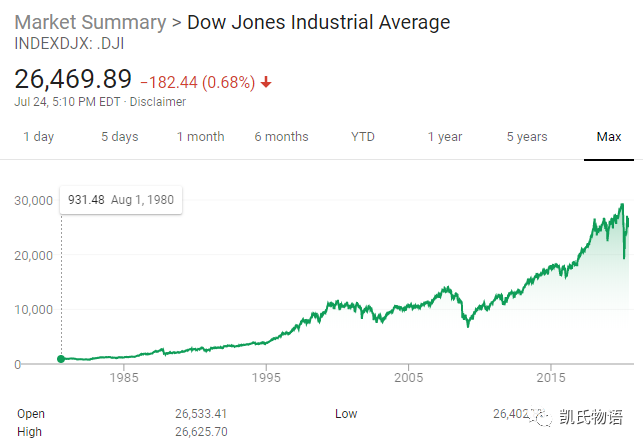Show the 1 month chart range
This screenshot has height=445, width=643.
200,137
